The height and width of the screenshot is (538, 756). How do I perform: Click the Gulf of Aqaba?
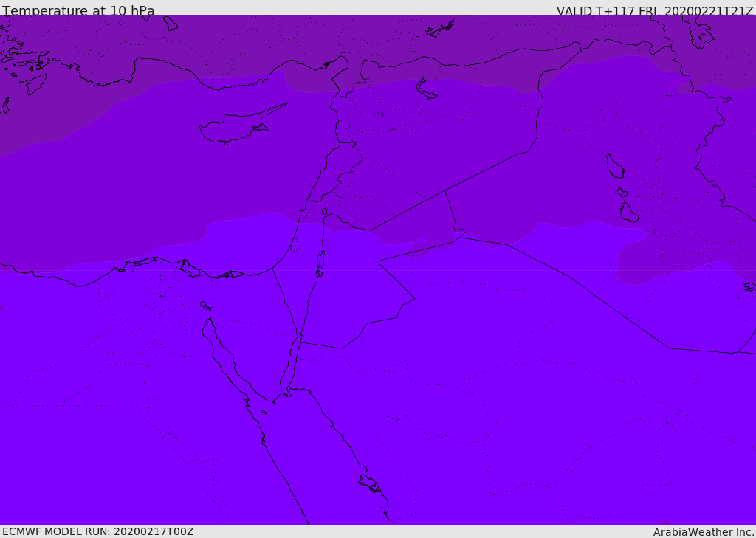[x=291, y=365]
